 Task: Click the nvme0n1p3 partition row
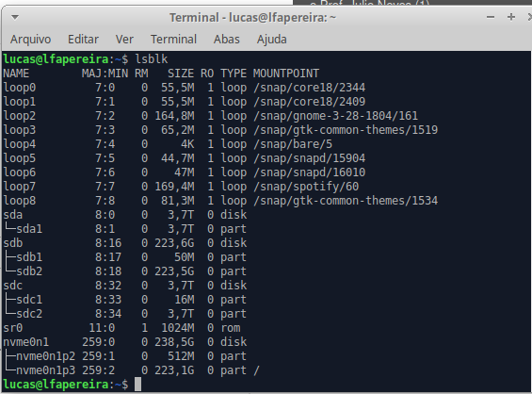pos(131,370)
